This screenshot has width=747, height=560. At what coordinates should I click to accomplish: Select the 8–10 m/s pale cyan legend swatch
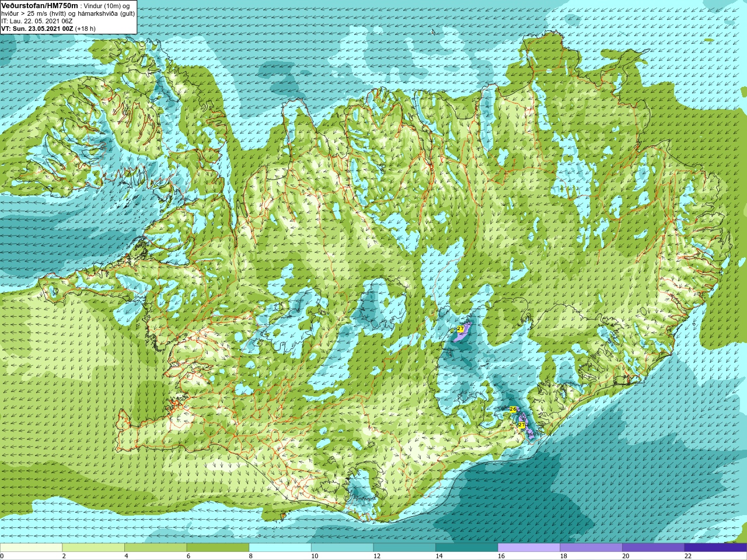click(280, 548)
